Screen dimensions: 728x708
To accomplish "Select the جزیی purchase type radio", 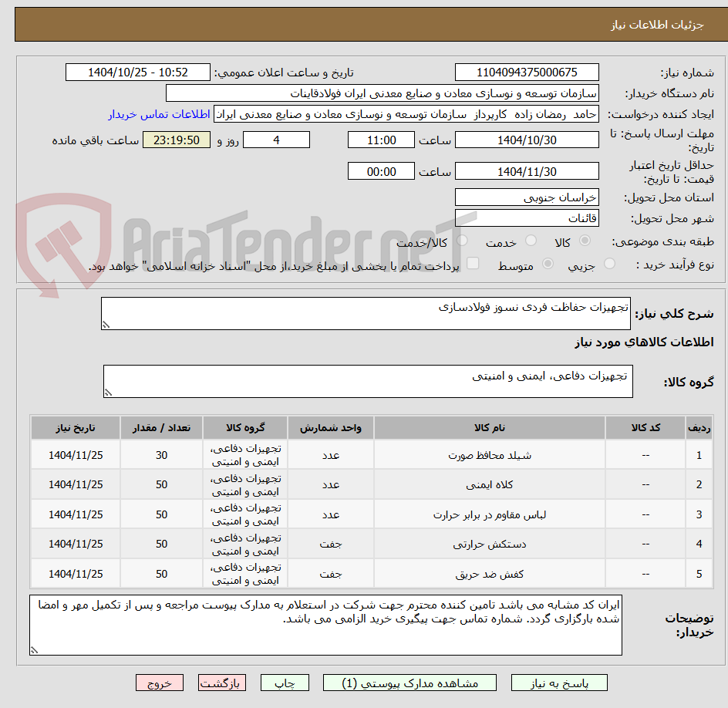I will pyautogui.click(x=609, y=264).
